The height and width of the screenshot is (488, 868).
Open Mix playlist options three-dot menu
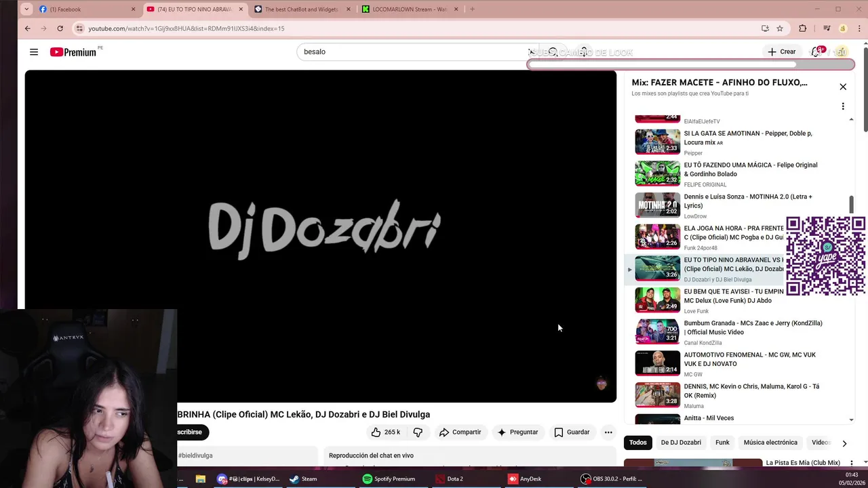click(843, 106)
